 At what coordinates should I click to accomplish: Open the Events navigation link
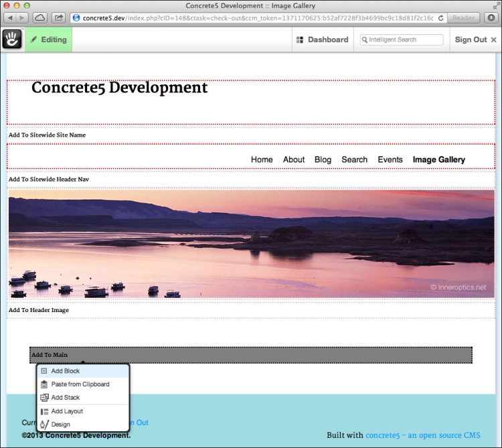(390, 159)
